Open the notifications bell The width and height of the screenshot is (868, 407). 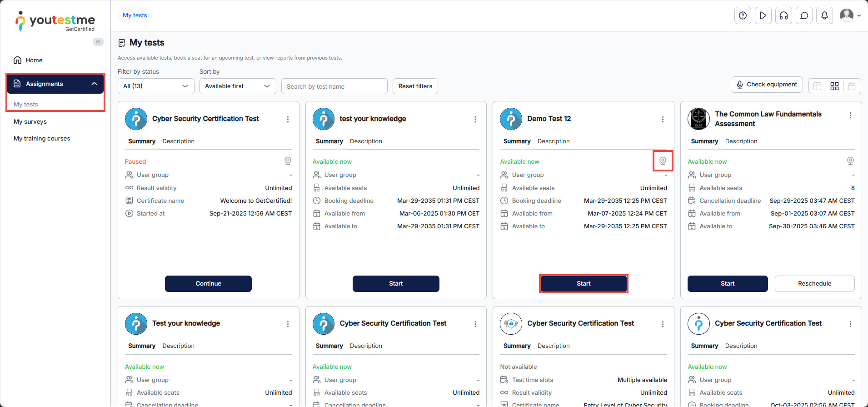coord(824,15)
